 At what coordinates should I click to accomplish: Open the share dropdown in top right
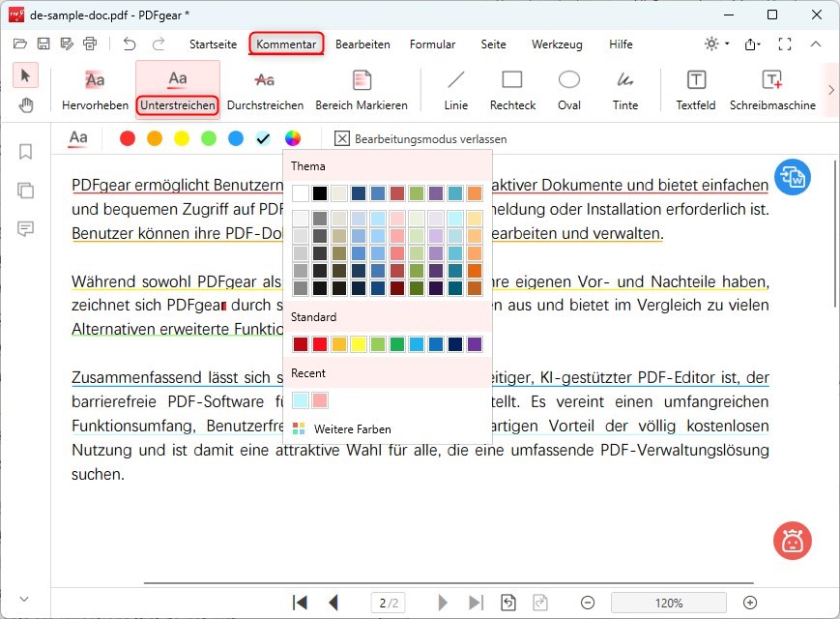(x=753, y=44)
